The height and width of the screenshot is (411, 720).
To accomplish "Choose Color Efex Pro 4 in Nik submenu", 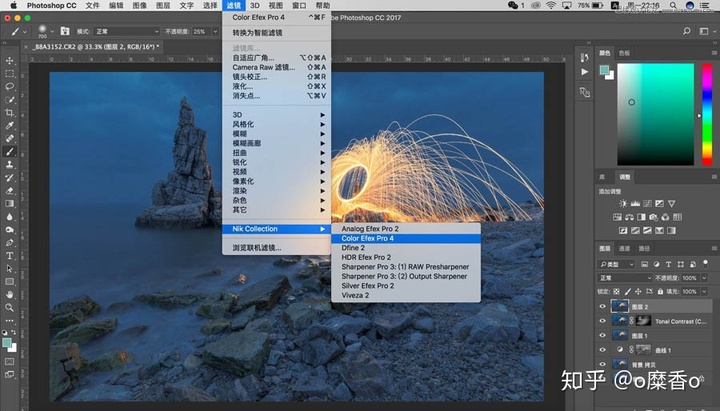I will [x=406, y=238].
